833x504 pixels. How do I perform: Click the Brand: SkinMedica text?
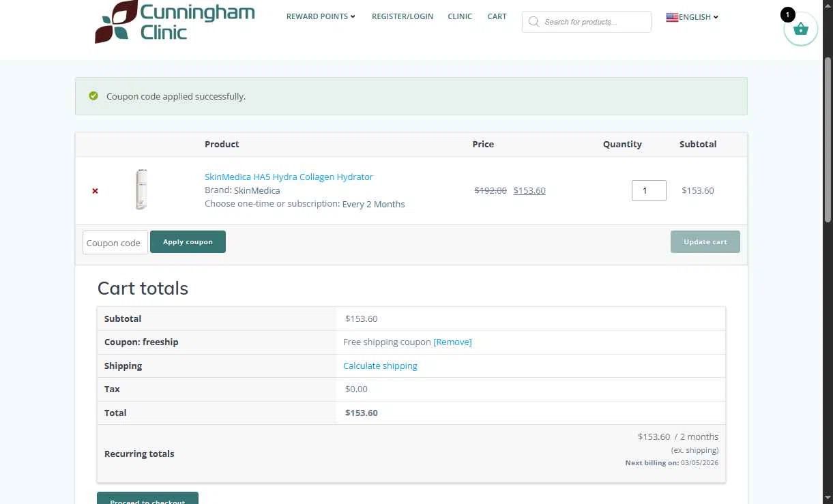[242, 190]
